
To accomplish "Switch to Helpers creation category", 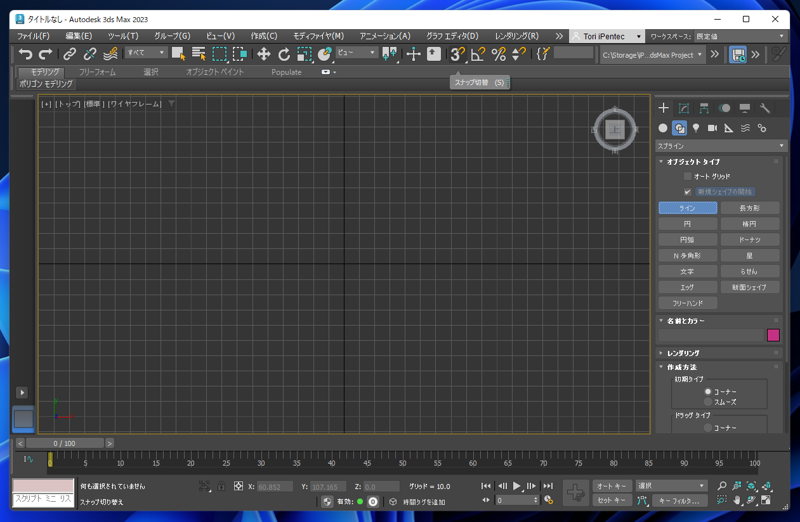I will tap(729, 128).
